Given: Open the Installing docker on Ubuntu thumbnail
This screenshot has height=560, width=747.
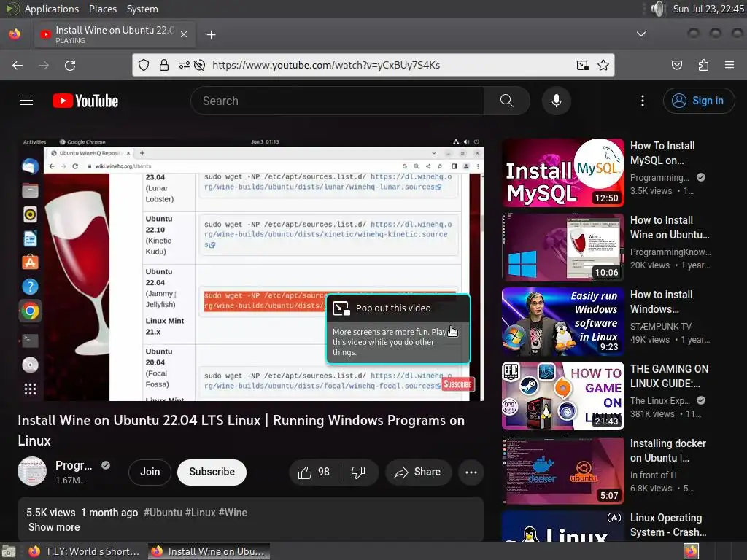Looking at the screenshot, I should click(x=562, y=470).
